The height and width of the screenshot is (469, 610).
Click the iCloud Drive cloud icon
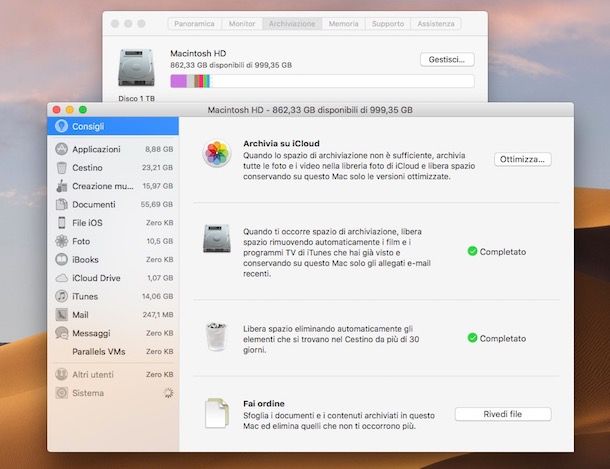click(x=61, y=278)
